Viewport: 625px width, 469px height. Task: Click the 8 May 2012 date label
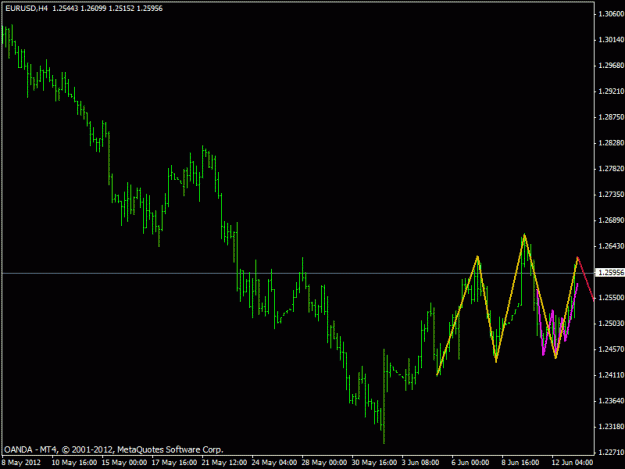[x=21, y=462]
